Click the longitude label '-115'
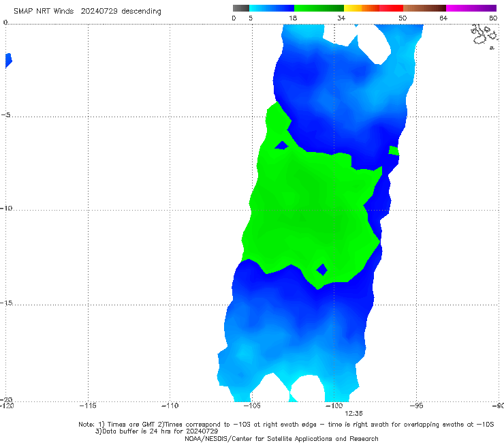The image size is (504, 443). click(x=88, y=406)
